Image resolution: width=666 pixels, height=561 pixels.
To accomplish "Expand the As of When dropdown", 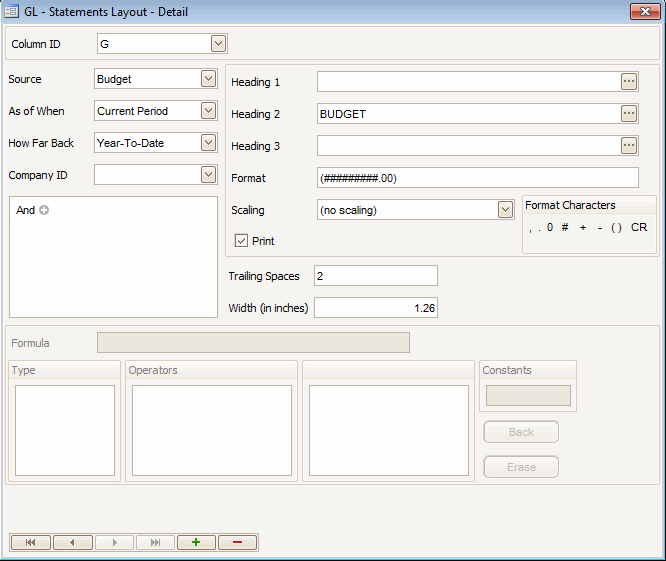I will [208, 111].
